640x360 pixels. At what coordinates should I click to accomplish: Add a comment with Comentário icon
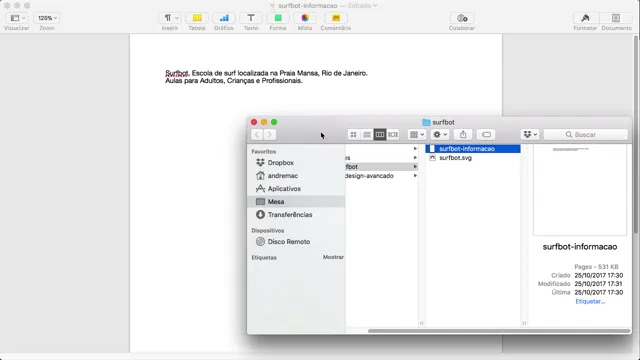coord(336,18)
